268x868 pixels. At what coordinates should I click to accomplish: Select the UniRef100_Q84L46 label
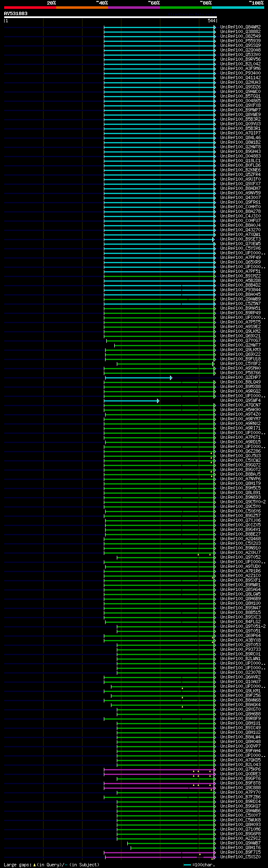[x=240, y=138]
